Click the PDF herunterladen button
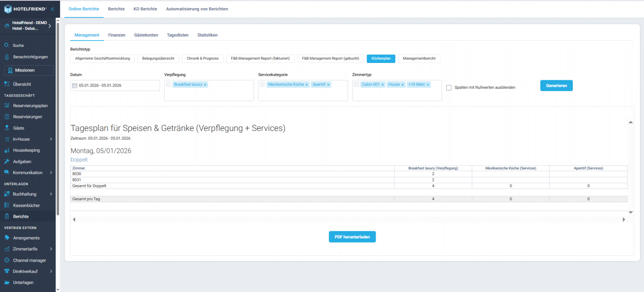644x292 pixels. [352, 237]
